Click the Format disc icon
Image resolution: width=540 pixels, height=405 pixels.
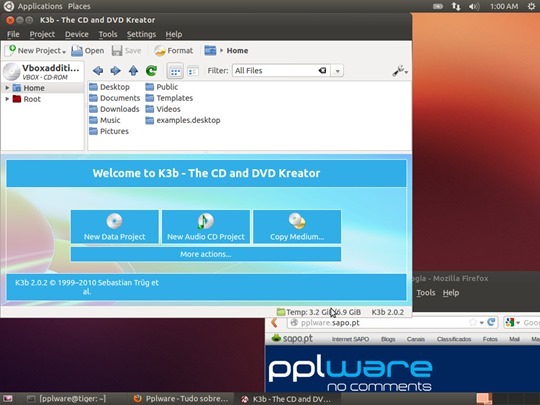[x=160, y=51]
